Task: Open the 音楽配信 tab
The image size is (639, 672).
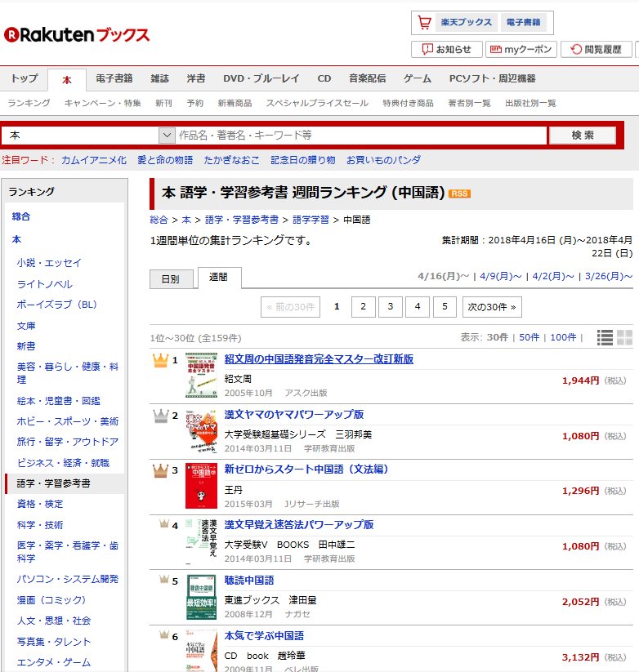Action: click(367, 78)
